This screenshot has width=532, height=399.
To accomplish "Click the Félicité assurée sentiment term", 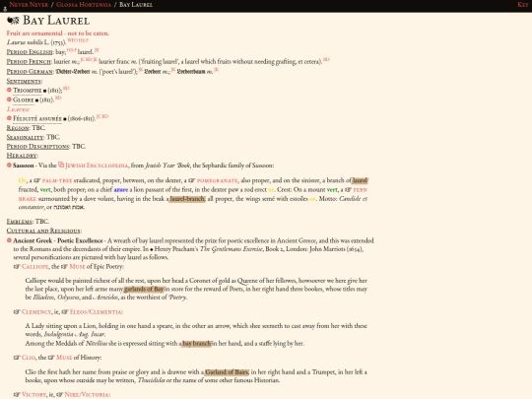I will point(37,118).
